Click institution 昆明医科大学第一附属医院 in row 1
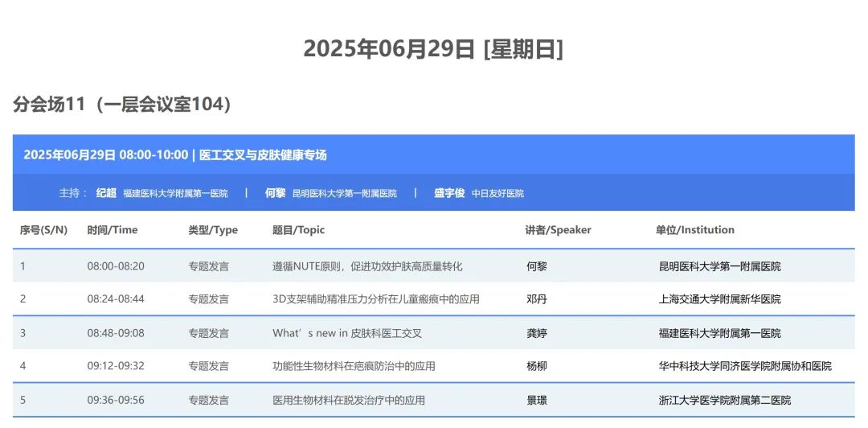This screenshot has width=868, height=428. [719, 266]
